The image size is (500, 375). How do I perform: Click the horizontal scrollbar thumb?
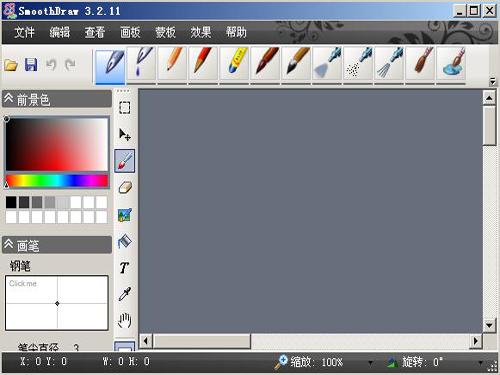(202, 341)
